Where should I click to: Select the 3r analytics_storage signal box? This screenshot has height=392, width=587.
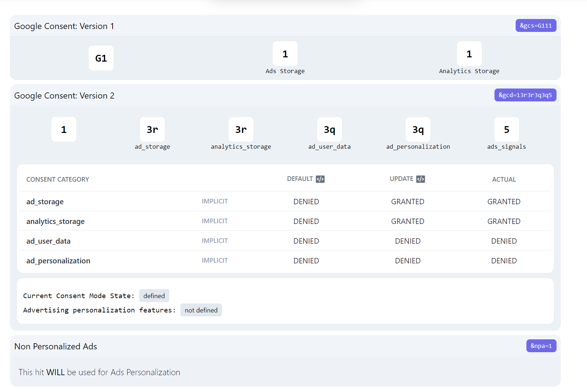(x=241, y=129)
